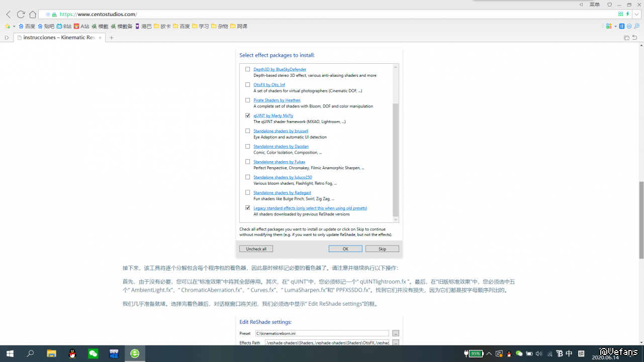Click the Uncheck all button

click(256, 249)
